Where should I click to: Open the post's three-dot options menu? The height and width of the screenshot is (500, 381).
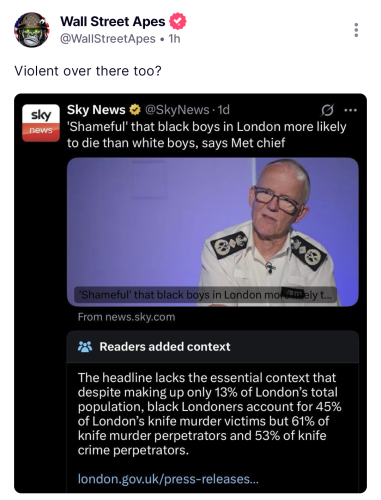point(356,30)
